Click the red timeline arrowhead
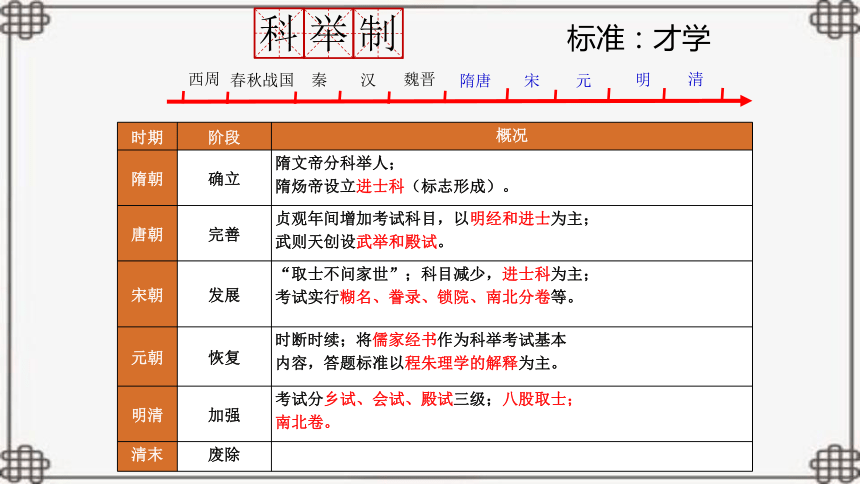 (x=745, y=100)
